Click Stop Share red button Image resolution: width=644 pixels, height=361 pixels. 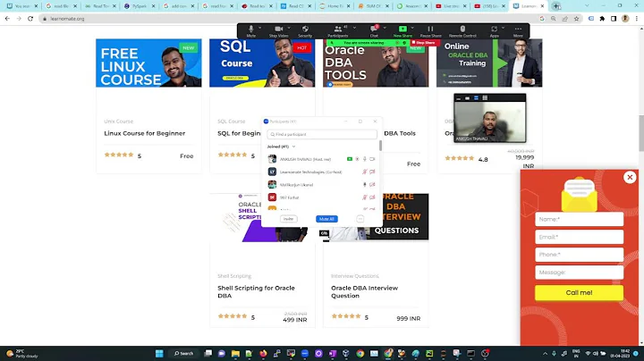(x=423, y=43)
